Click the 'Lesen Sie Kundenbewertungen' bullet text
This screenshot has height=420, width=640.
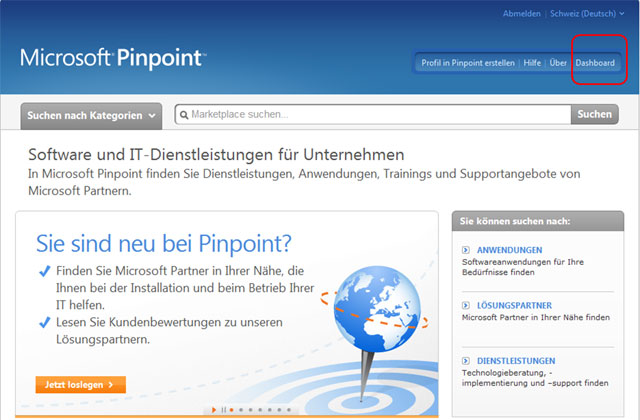pos(169,331)
